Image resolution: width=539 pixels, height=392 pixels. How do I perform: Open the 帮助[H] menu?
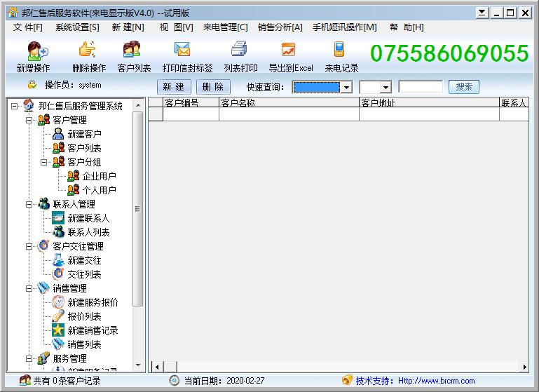407,27
